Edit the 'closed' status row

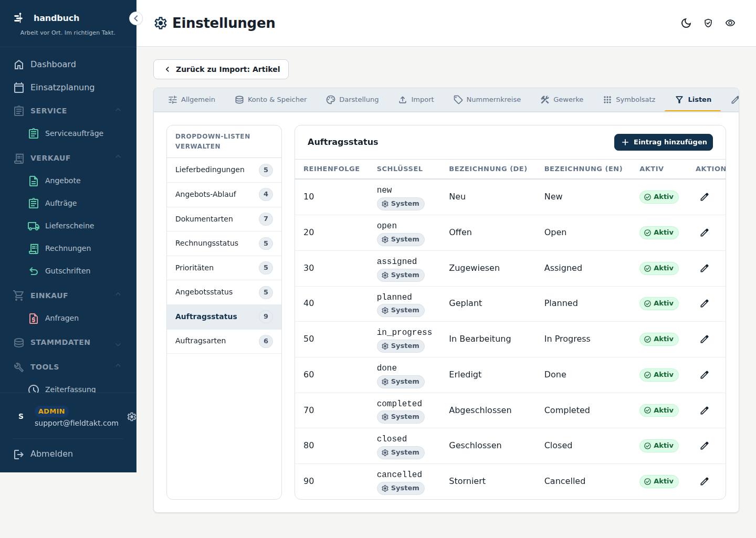pyautogui.click(x=705, y=446)
